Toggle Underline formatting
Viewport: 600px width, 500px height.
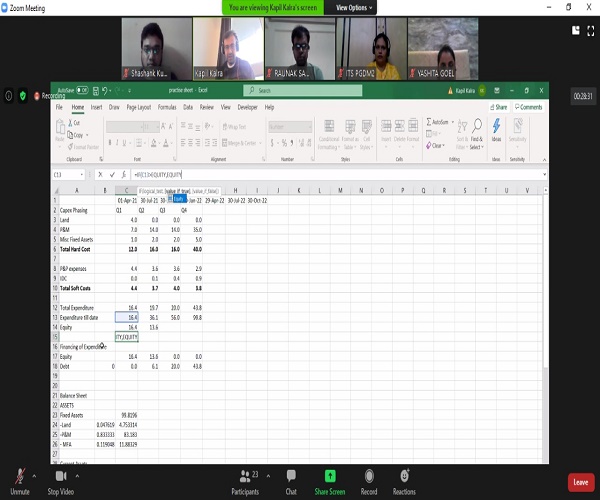[124, 143]
